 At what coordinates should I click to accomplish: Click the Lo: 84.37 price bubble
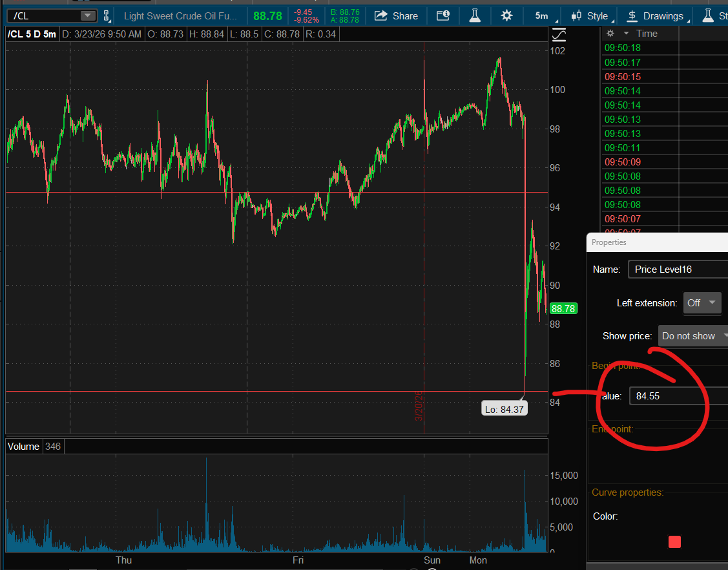pos(504,409)
